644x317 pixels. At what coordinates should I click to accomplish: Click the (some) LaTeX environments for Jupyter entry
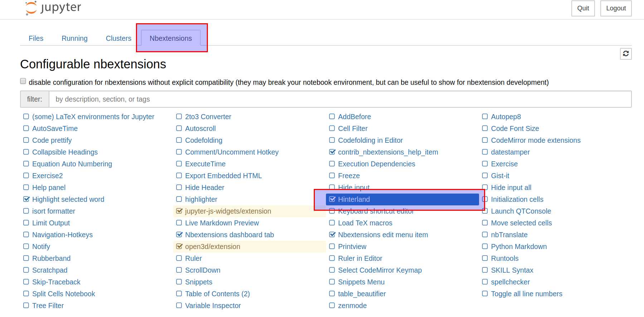(x=93, y=117)
